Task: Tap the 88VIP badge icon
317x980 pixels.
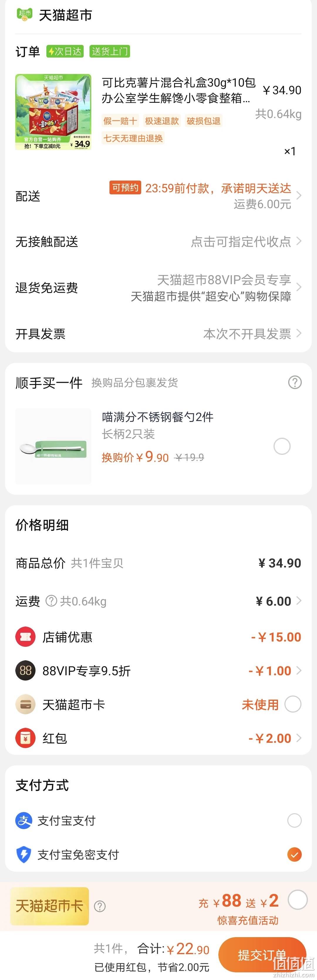Action: 26,671
